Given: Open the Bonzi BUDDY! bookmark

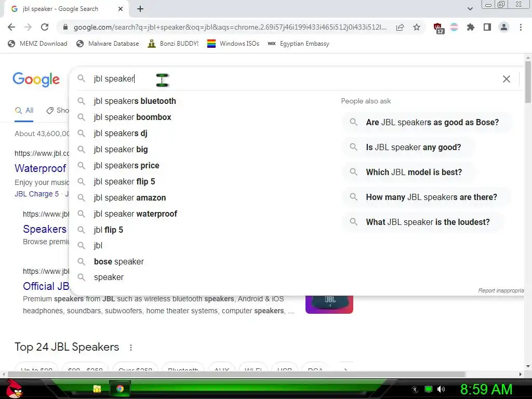Looking at the screenshot, I should click(x=173, y=44).
